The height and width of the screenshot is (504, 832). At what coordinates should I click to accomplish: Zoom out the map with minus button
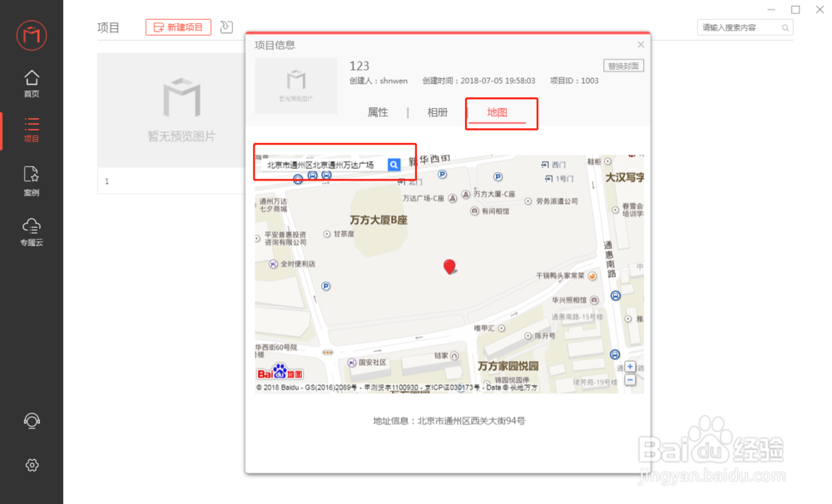[630, 380]
